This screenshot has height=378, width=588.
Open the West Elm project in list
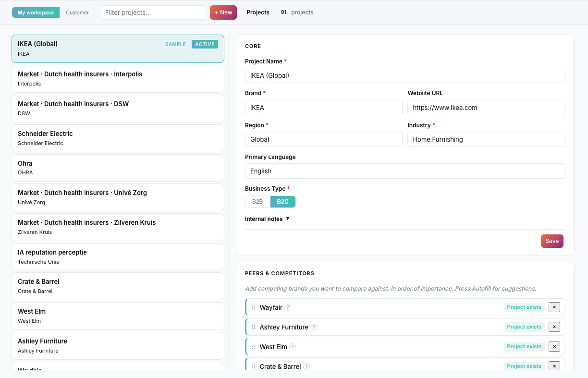point(118,316)
